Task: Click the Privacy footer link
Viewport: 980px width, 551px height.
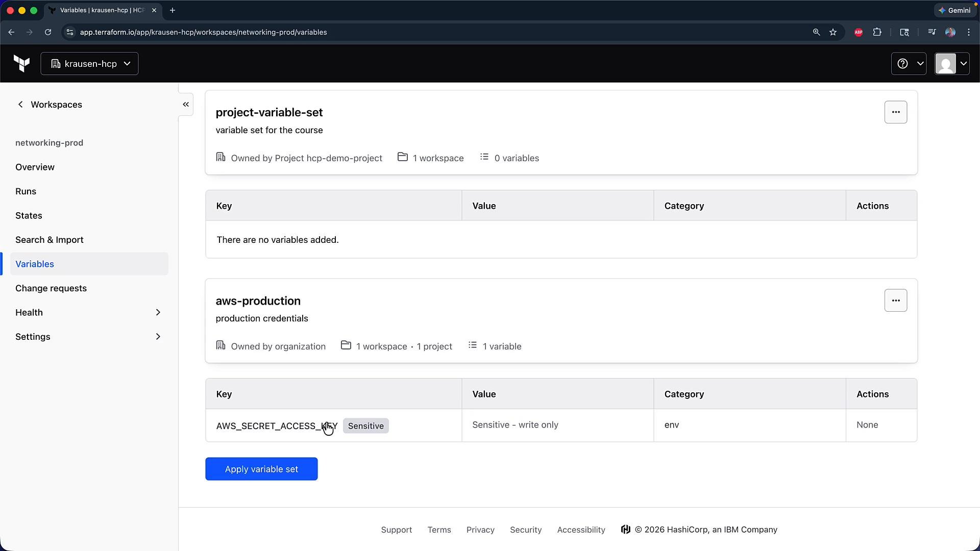Action: (x=480, y=530)
